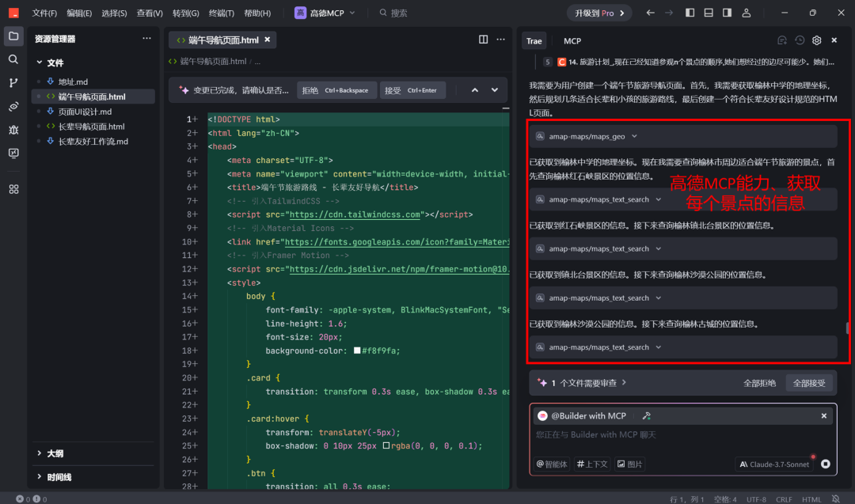Screen dimensions: 855x504
Task: Stop generation with the round stop button
Action: tap(826, 464)
